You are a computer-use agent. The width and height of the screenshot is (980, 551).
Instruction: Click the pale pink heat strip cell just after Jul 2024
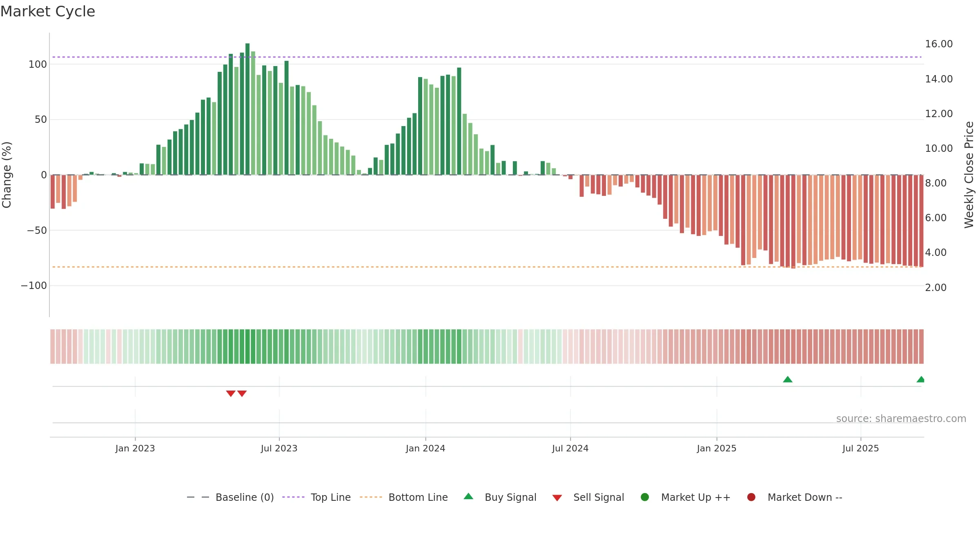pyautogui.click(x=576, y=347)
